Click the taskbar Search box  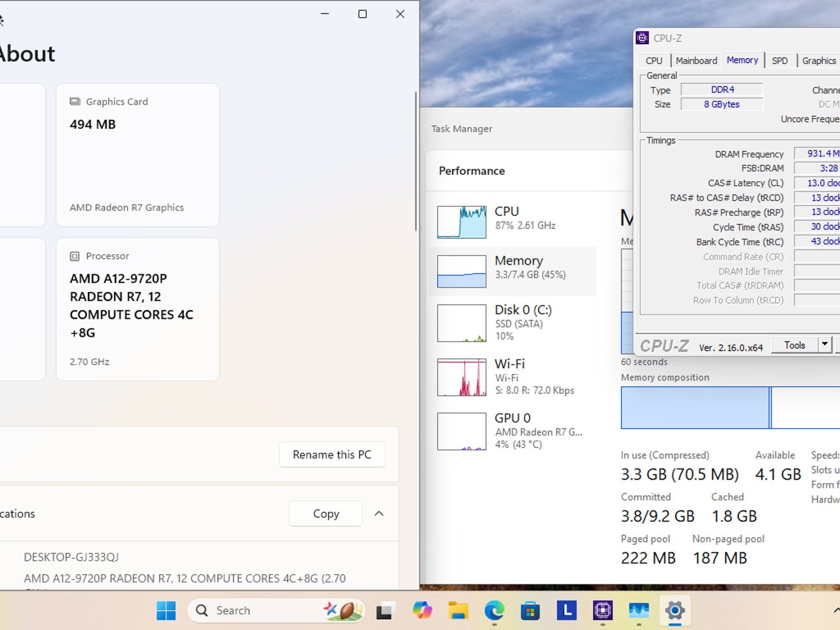click(276, 611)
